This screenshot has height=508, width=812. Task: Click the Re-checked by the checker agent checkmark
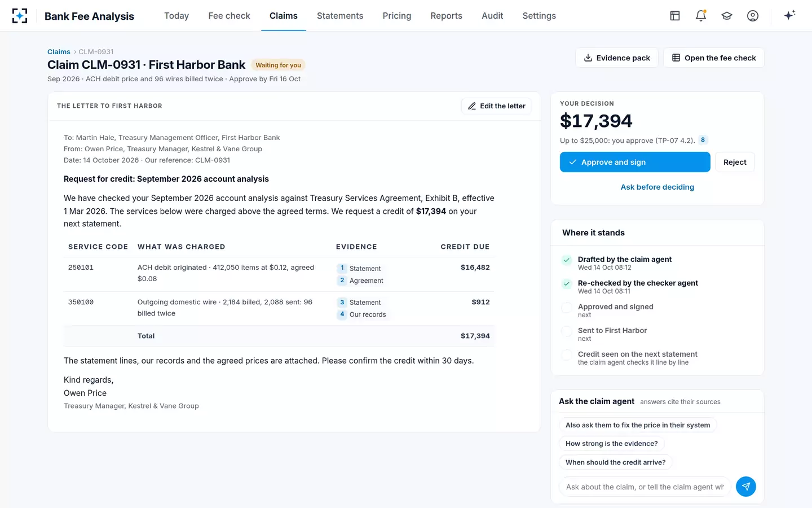567,284
